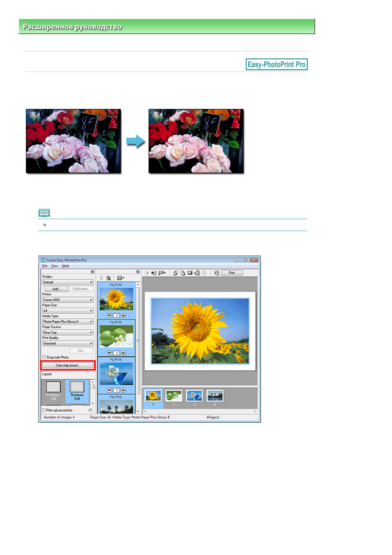Image resolution: width=392 pixels, height=555 pixels.
Task: Toggle the Grayscale Photo checkbox
Action: [44, 357]
